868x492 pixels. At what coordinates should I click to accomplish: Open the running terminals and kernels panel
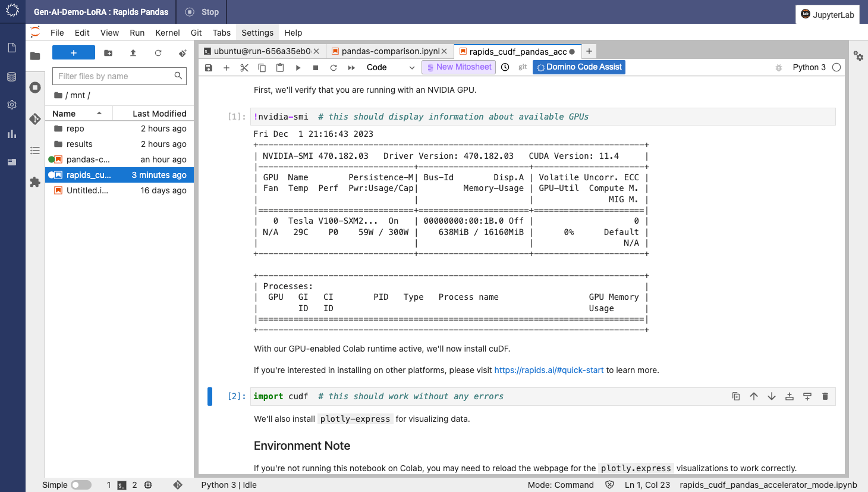35,87
